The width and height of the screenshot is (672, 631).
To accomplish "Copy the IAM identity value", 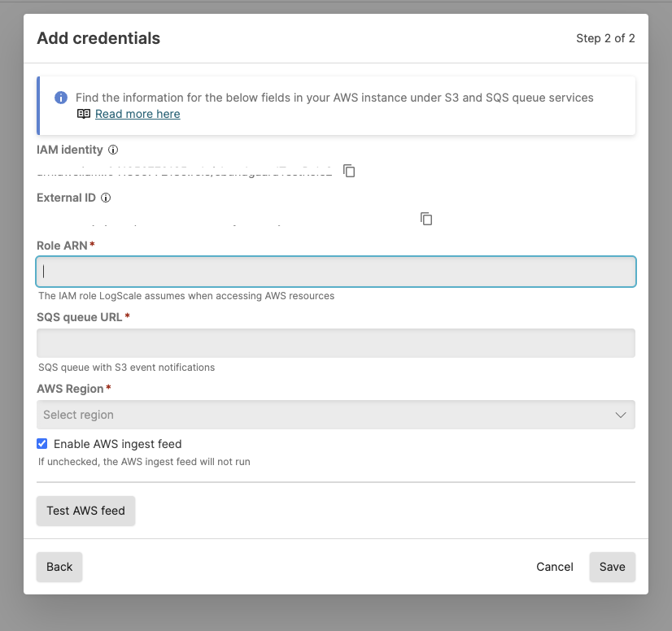I will [349, 171].
